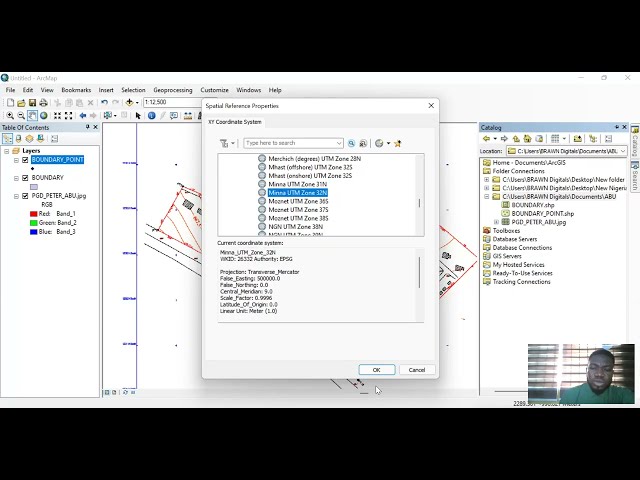This screenshot has width=640, height=480.
Task: Open the HTML Popup tool
Action: tap(174, 116)
